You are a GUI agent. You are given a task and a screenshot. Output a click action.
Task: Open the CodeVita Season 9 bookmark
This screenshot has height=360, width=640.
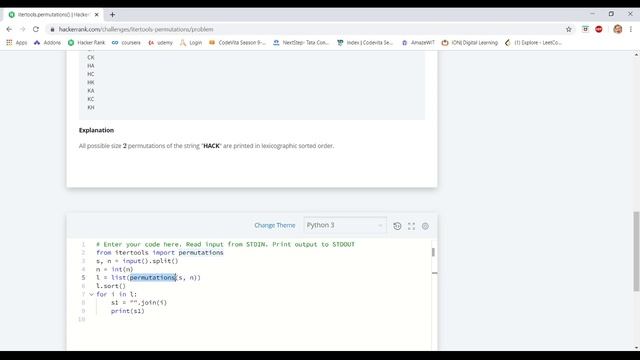click(237, 42)
